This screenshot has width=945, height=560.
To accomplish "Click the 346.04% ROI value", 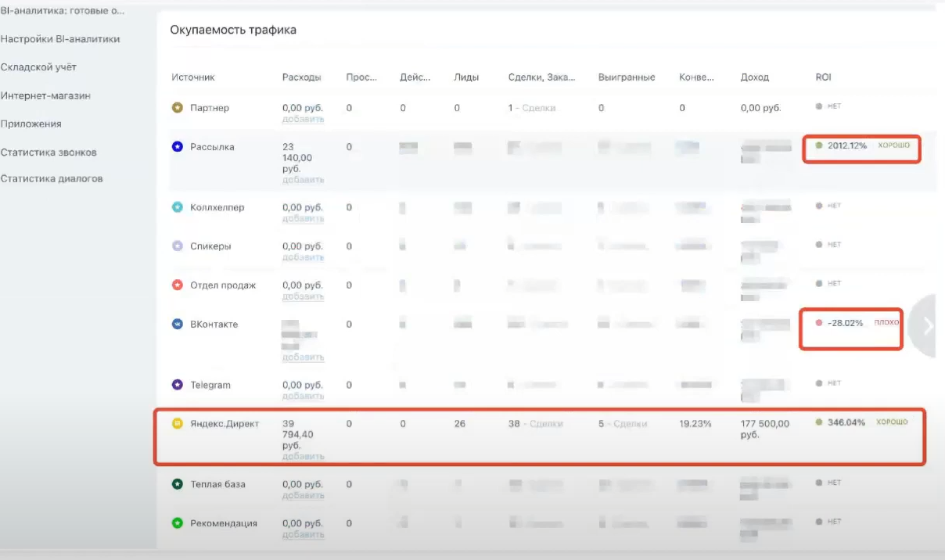I will coord(846,422).
